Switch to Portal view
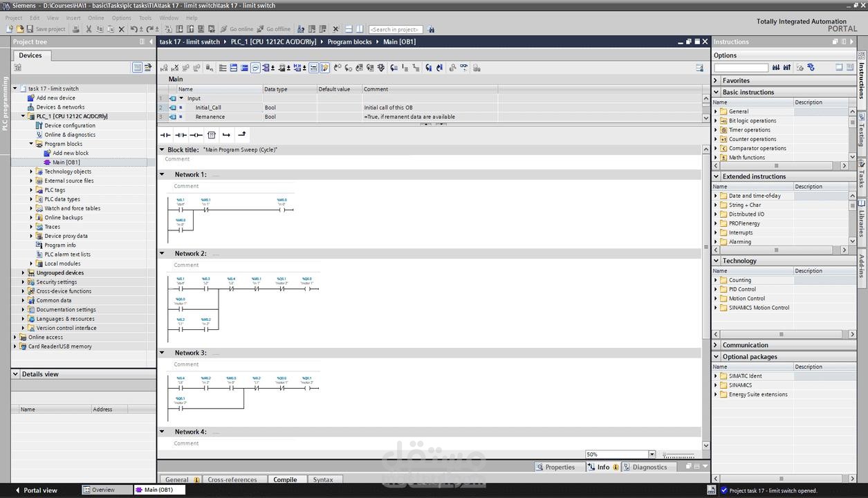The width and height of the screenshot is (868, 498). pos(36,490)
